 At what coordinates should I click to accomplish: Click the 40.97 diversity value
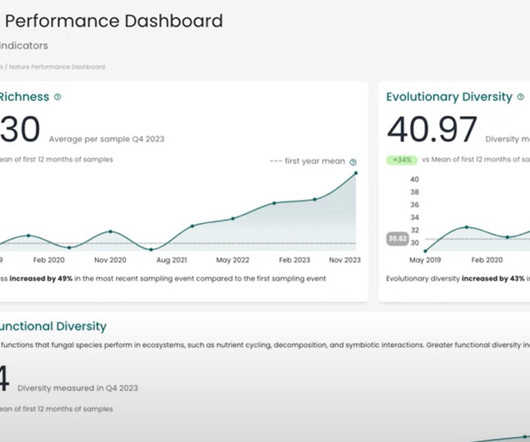tap(432, 129)
